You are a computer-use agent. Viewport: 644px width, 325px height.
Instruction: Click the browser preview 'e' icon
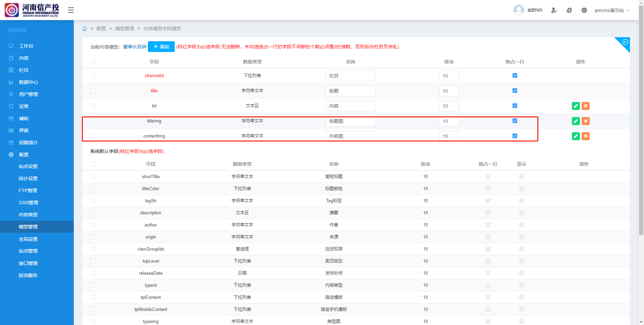[x=569, y=10]
